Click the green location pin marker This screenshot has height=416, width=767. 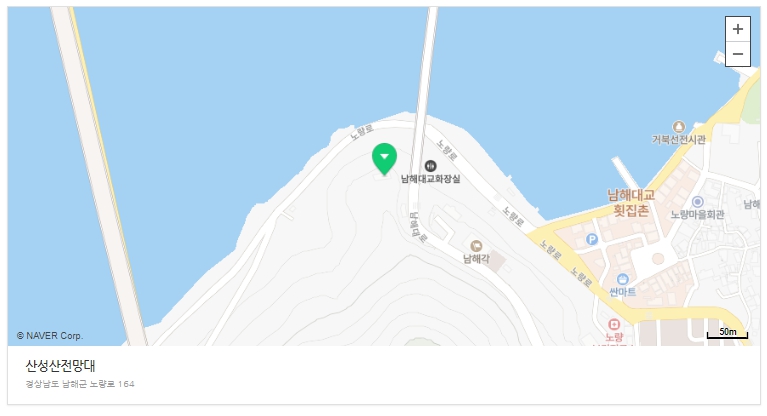coord(384,159)
